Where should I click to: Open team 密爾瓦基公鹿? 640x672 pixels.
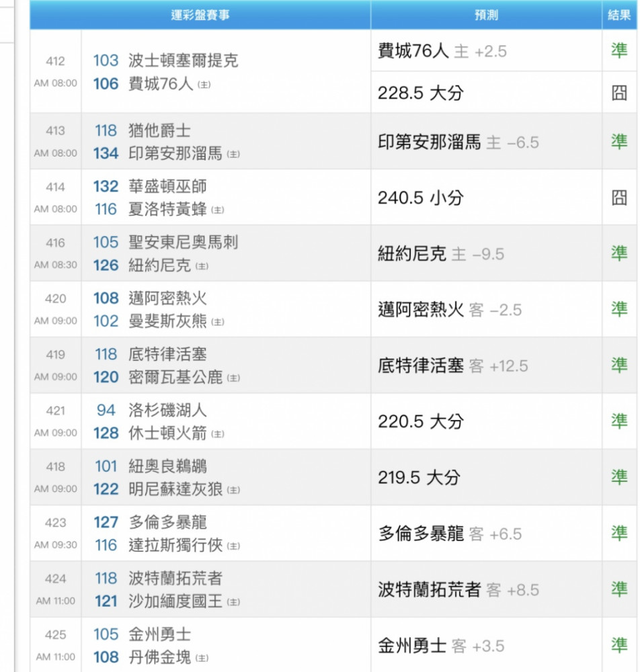pos(175,377)
